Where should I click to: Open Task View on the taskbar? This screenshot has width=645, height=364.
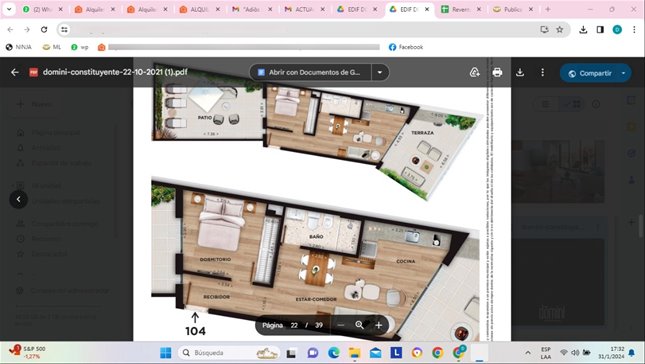291,352
